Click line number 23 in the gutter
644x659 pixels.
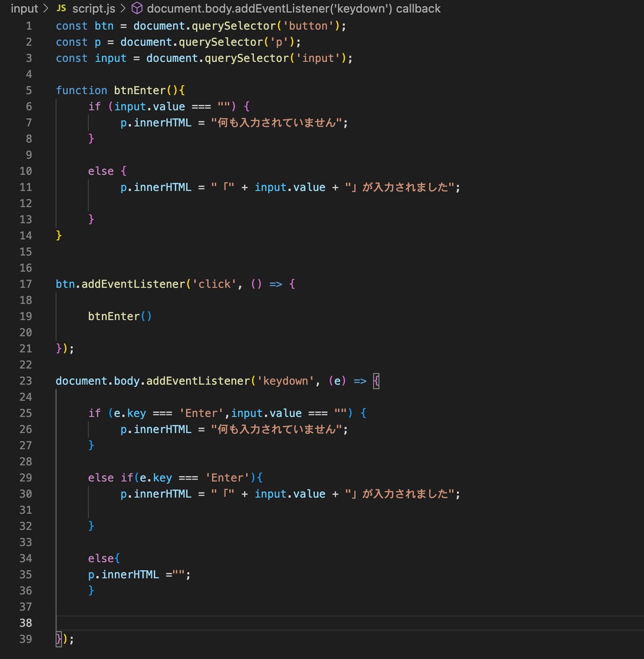click(x=26, y=381)
